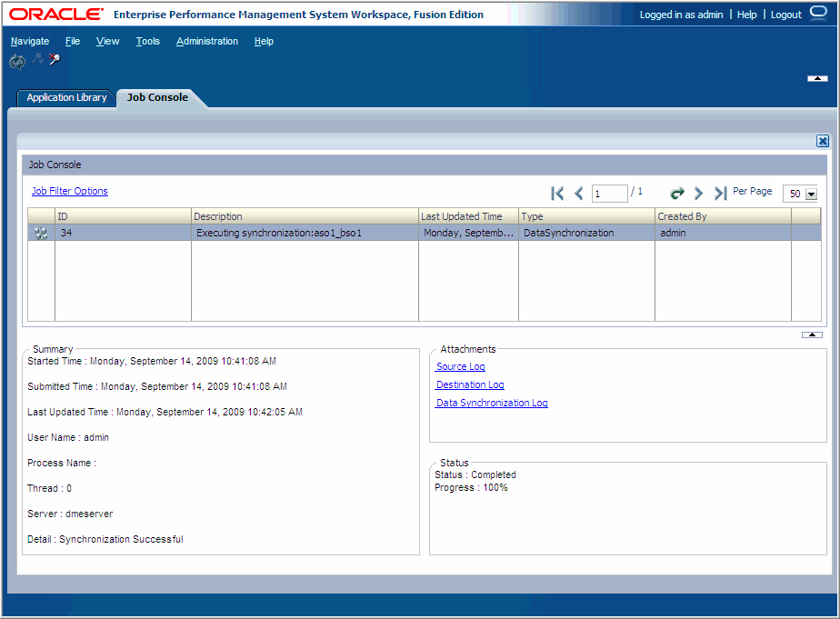Click inside the page number field
This screenshot has width=840, height=619.
tap(609, 193)
